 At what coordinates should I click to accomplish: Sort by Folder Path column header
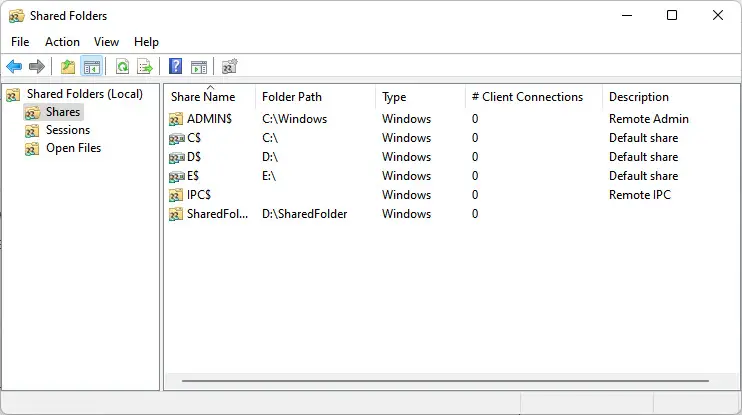[315, 97]
